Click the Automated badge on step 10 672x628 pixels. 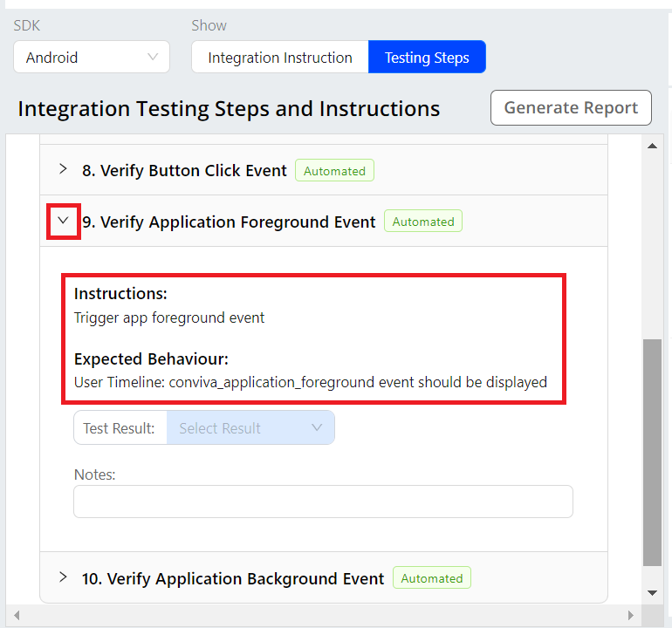pos(432,578)
